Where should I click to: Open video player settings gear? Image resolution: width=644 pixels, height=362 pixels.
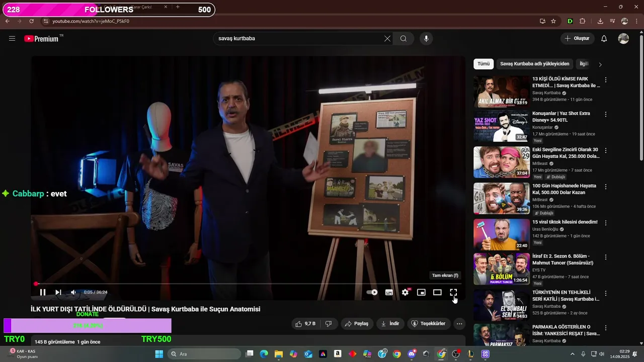coord(405,292)
